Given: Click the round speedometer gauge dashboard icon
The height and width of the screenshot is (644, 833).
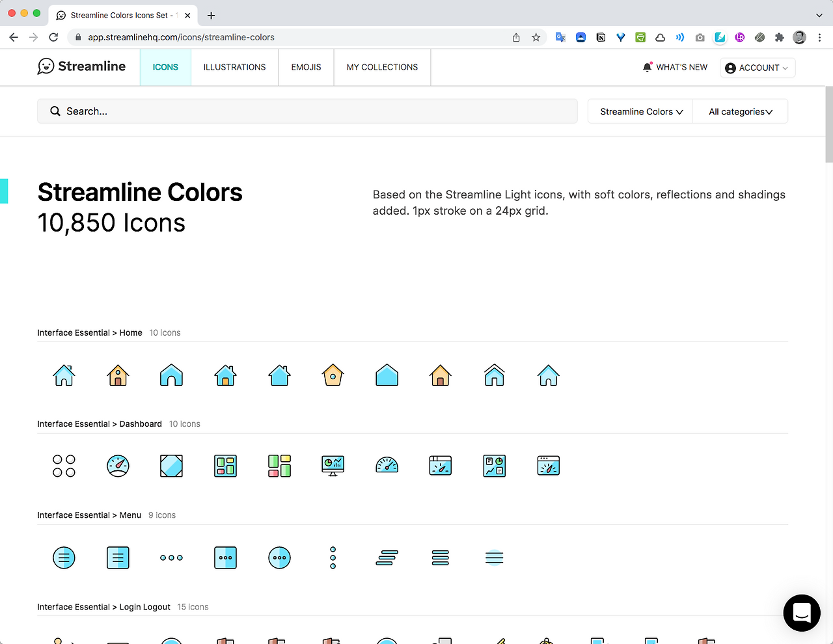Looking at the screenshot, I should pos(118,466).
